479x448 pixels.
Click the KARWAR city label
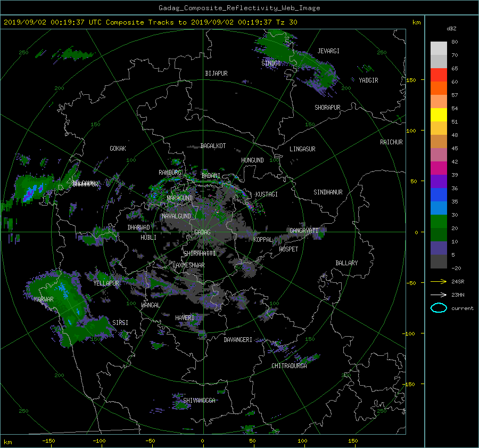click(44, 299)
